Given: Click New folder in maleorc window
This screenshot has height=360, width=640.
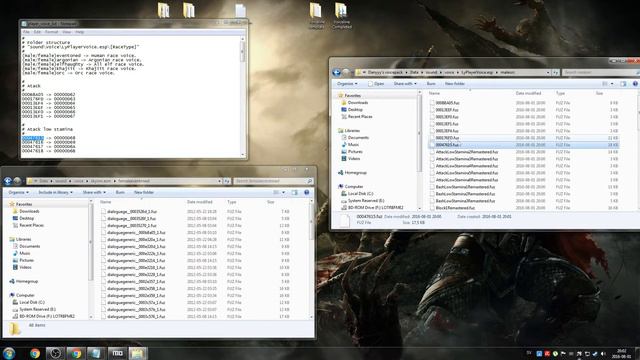Looking at the screenshot, I should point(455,84).
